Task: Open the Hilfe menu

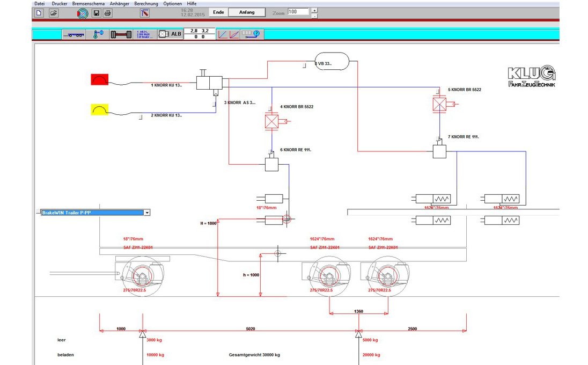Action: [x=192, y=4]
